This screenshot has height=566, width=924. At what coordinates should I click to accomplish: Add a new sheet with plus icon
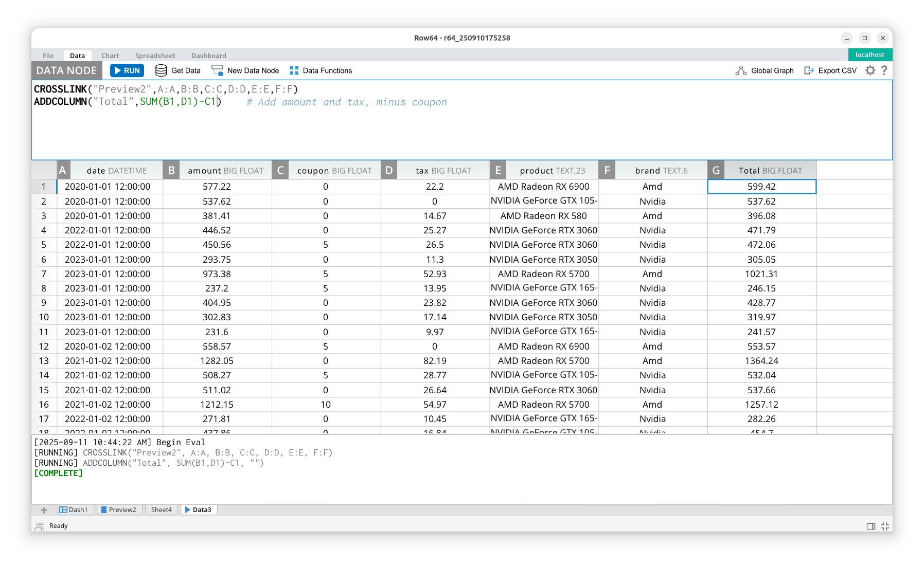tap(44, 510)
